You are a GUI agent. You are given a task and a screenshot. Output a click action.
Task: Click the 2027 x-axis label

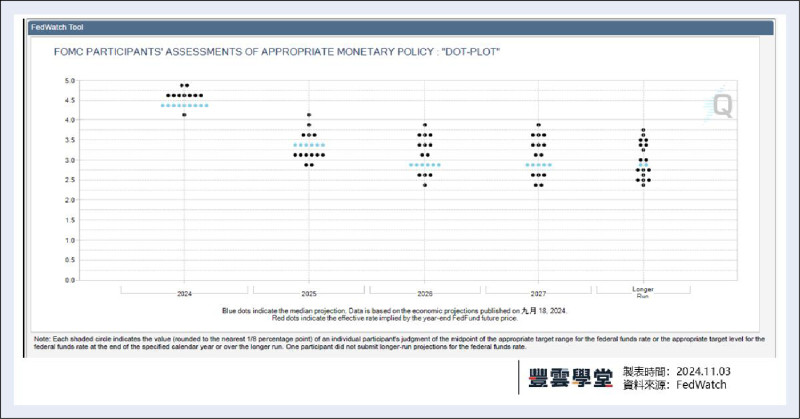[x=538, y=294]
